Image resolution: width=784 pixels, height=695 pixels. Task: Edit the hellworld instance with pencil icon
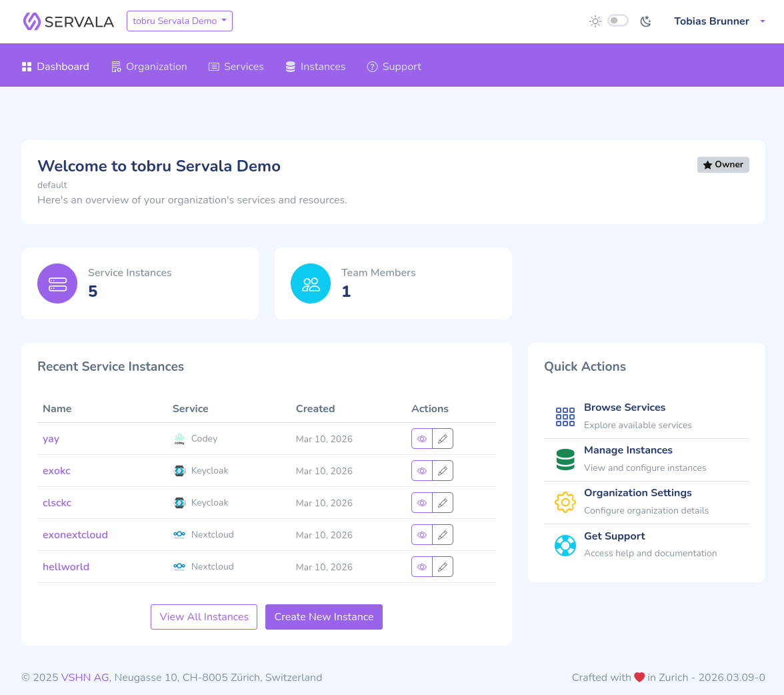tap(443, 567)
